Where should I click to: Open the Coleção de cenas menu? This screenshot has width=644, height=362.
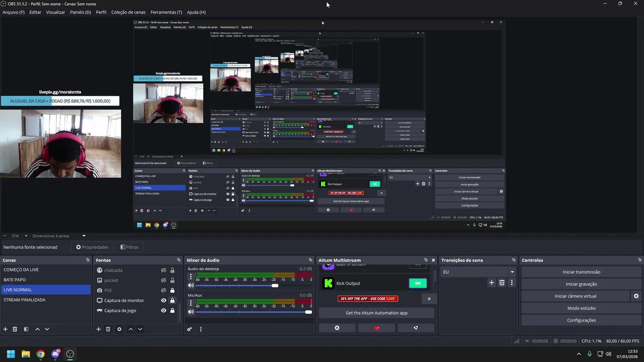(128, 12)
